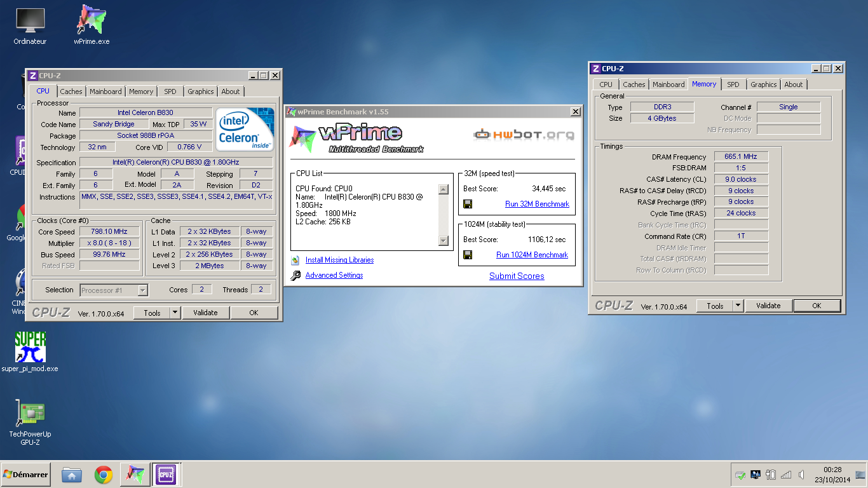Select Mainboard tab in right CPU-Z window
The width and height of the screenshot is (868, 488).
[x=668, y=85]
